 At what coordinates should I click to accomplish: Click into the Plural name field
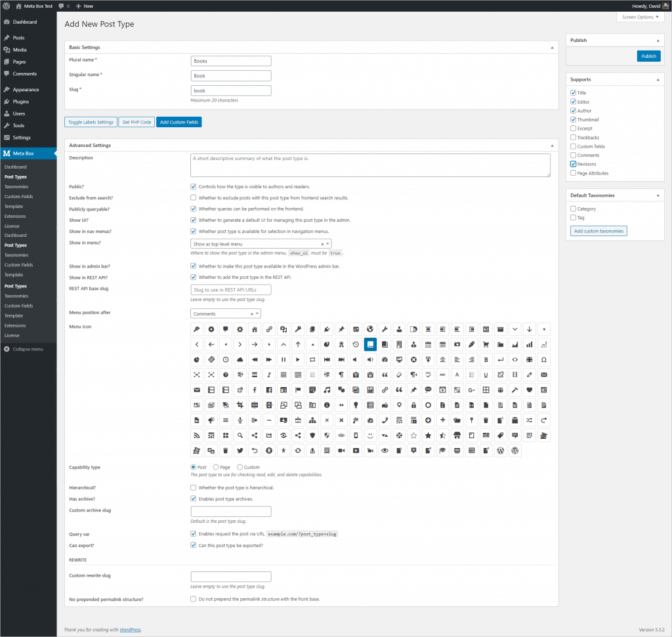coord(231,61)
